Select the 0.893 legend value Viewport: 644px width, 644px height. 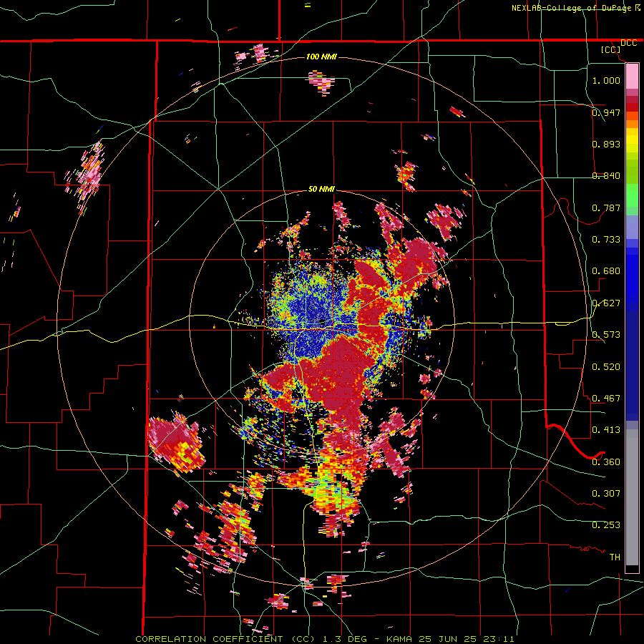point(606,144)
